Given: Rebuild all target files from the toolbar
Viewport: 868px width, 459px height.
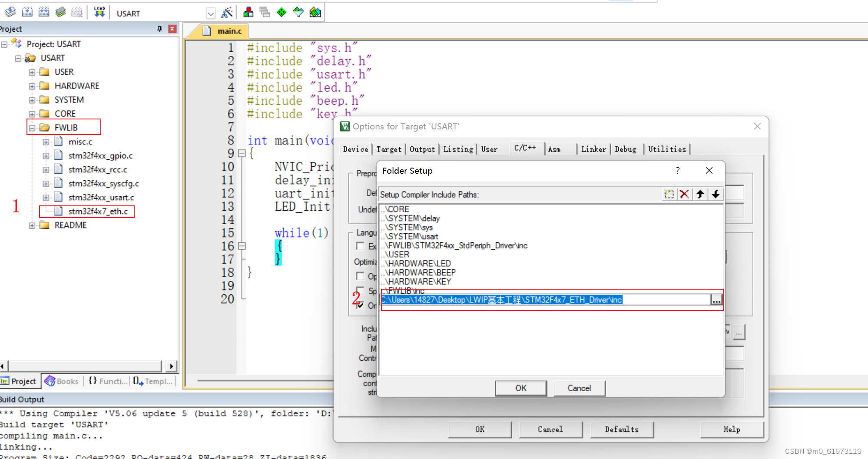Looking at the screenshot, I should pyautogui.click(x=44, y=12).
